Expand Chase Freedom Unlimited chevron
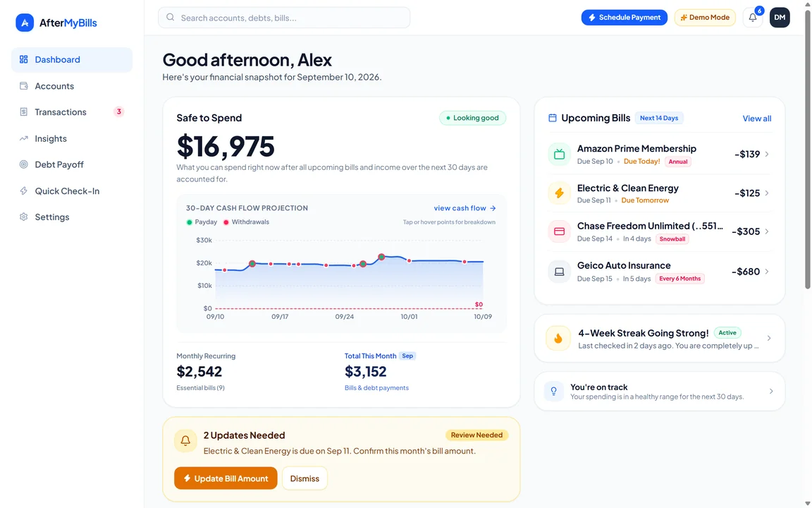The width and height of the screenshot is (812, 508). coord(767,231)
